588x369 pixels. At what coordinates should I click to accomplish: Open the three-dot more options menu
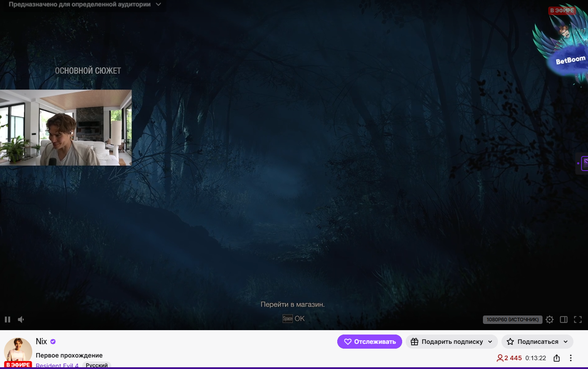[x=571, y=358]
